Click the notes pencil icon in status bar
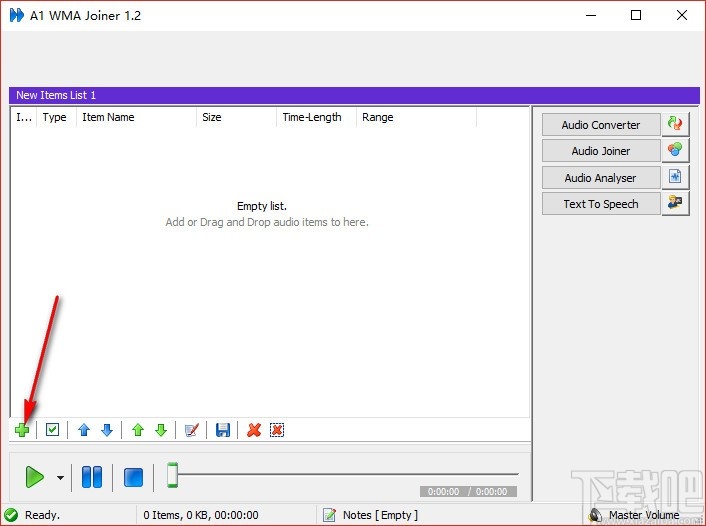This screenshot has height=526, width=706. (330, 515)
